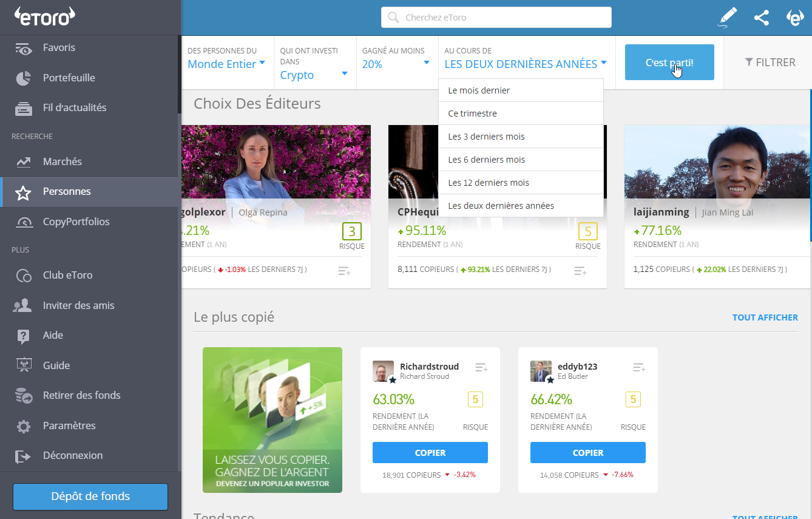
Task: Click the Aide question mark icon
Action: coord(23,336)
